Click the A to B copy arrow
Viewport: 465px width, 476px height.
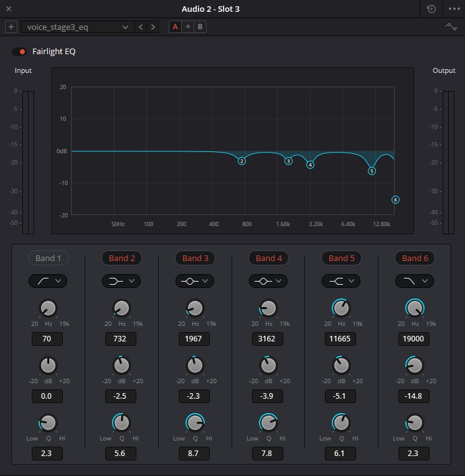click(x=187, y=27)
